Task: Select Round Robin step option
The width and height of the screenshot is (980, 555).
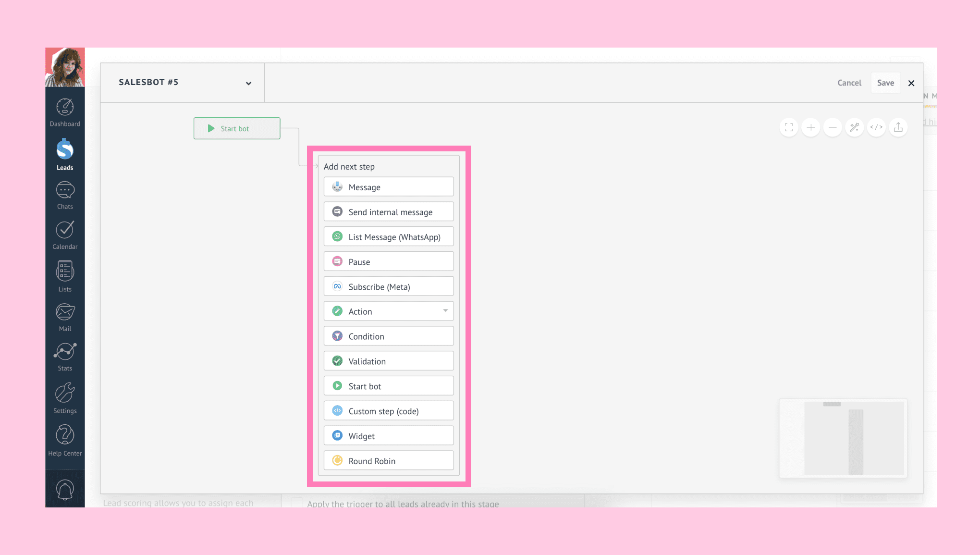Action: coord(389,461)
